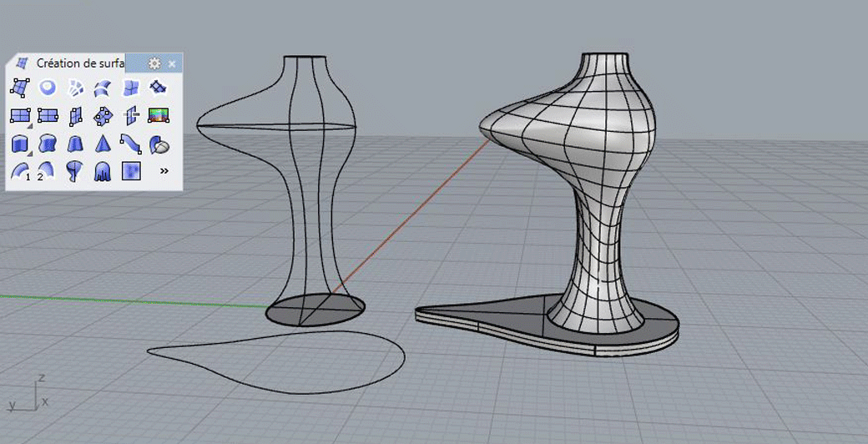Image resolution: width=868 pixels, height=444 pixels.
Task: Select Rectangular plane corner to corner tool
Action: coord(20,116)
